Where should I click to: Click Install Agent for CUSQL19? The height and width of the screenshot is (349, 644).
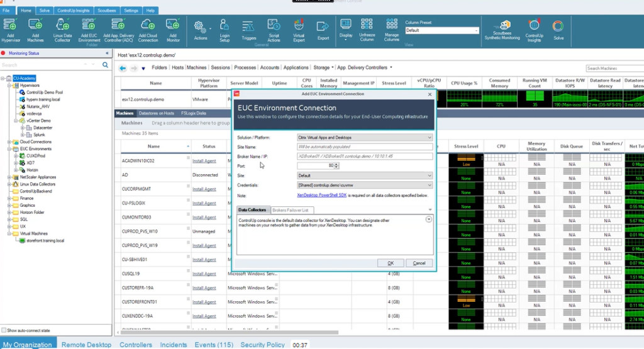[x=204, y=274]
